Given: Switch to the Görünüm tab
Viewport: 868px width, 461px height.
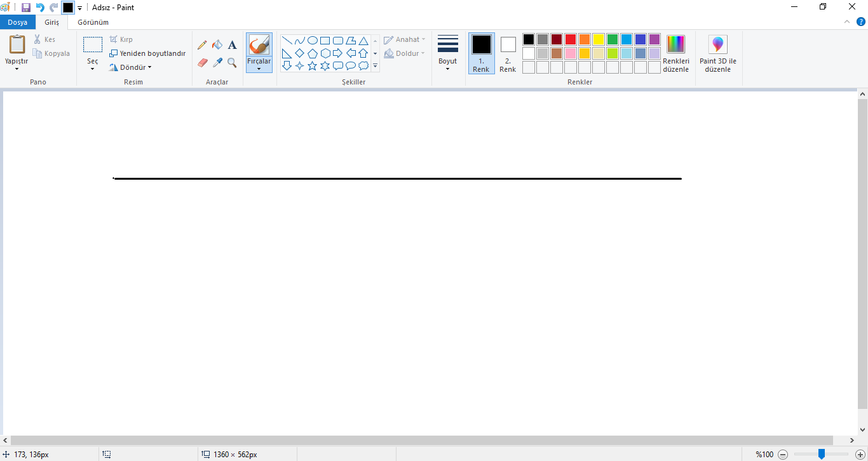Looking at the screenshot, I should tap(93, 22).
